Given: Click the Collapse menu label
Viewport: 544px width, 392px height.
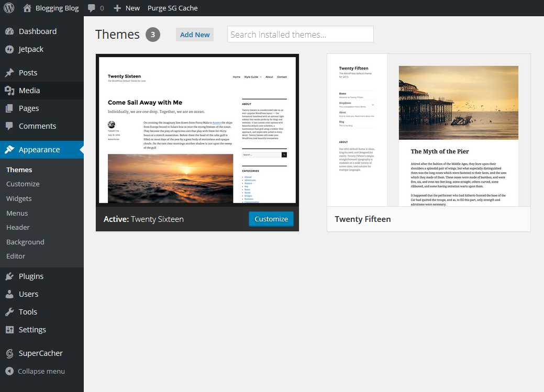Looking at the screenshot, I should click(41, 371).
